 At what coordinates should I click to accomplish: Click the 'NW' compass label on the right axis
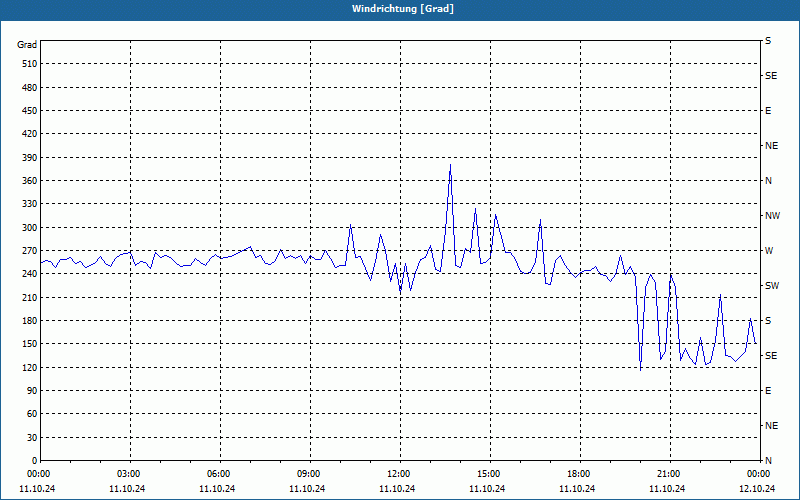click(772, 216)
